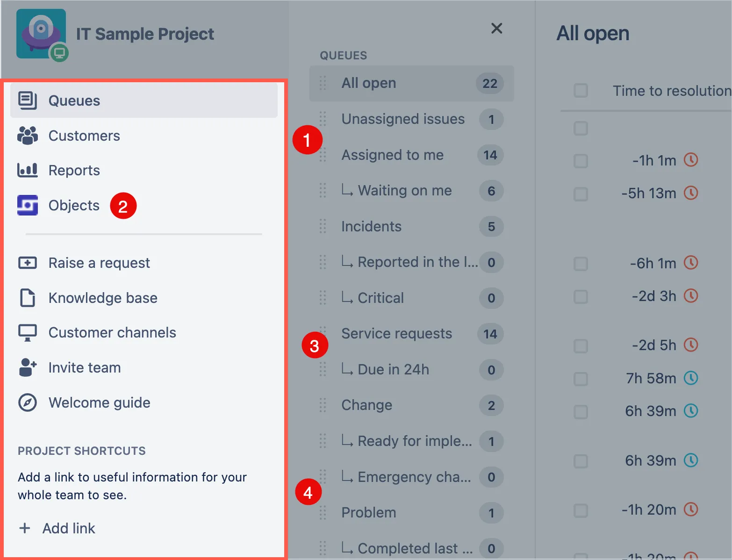
Task: Click the clock icon beside -1h 1m
Action: (x=691, y=160)
